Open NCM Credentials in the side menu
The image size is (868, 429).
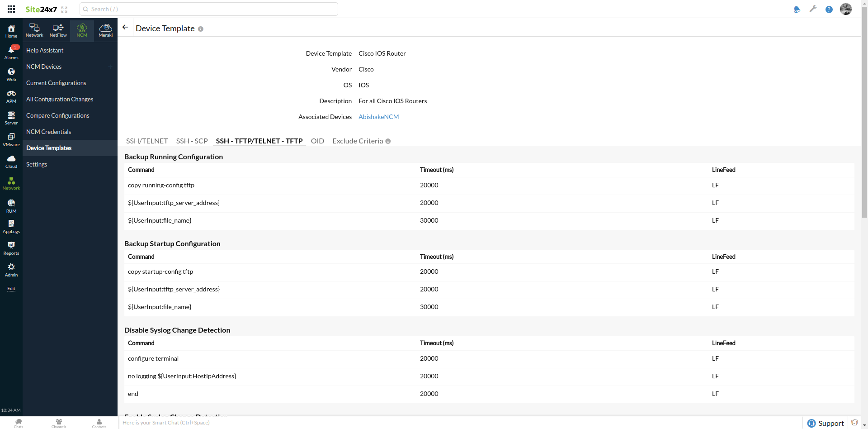48,131
